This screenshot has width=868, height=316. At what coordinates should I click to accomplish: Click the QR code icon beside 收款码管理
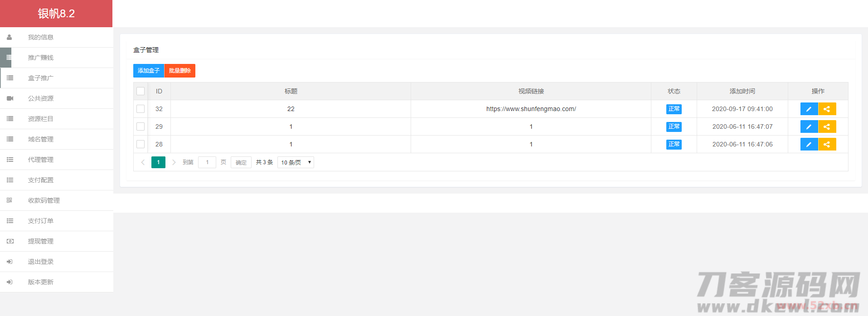[10, 200]
